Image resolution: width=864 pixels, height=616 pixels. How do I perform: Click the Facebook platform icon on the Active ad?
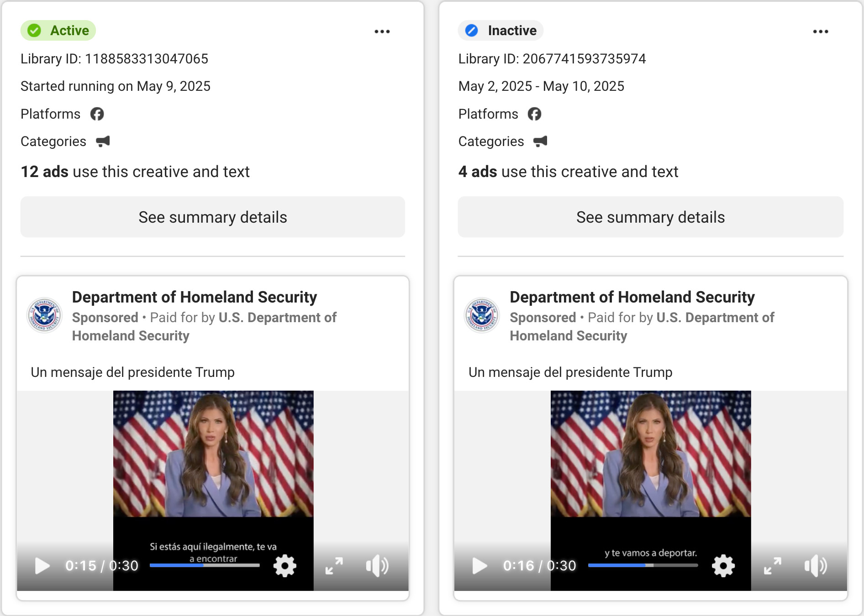point(97,114)
